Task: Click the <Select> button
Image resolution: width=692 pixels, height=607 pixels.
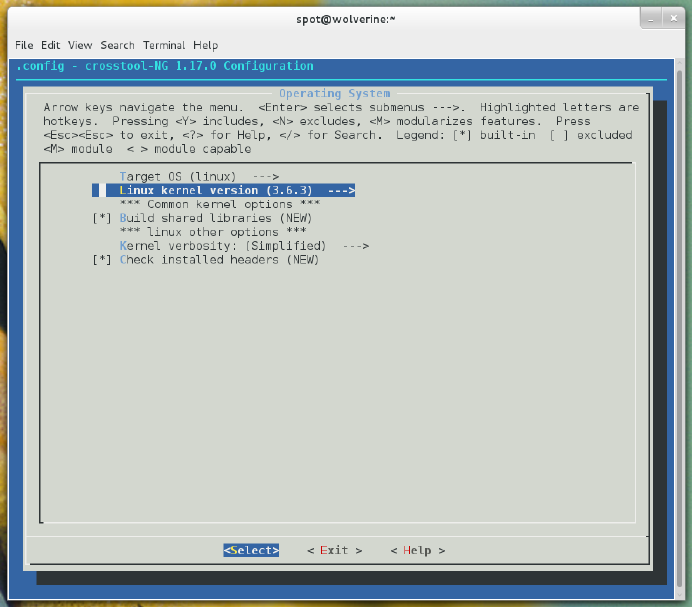Action: (251, 550)
